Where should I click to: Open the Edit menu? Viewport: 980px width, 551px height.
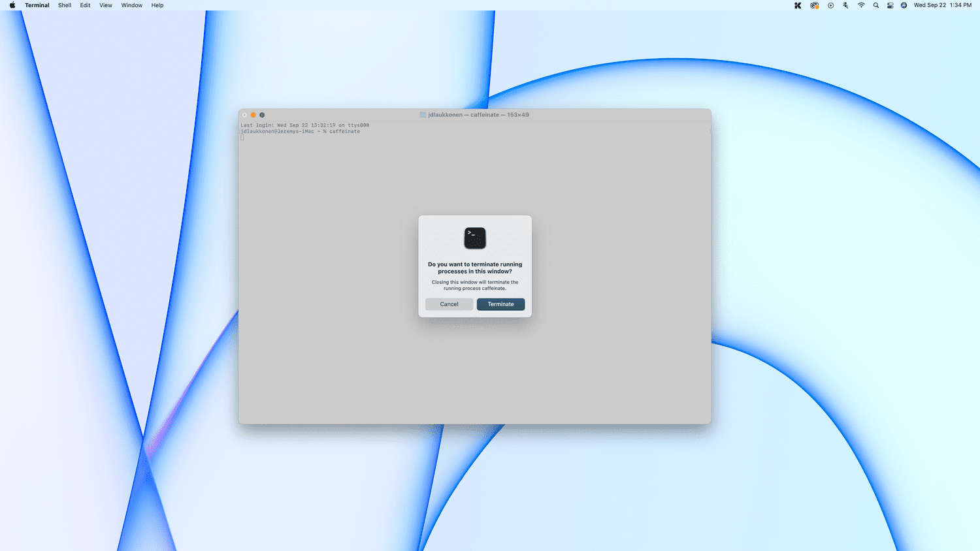click(85, 5)
